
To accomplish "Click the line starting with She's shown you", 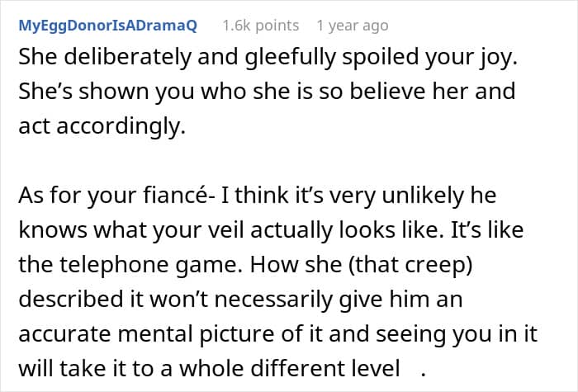I will click(x=267, y=92).
